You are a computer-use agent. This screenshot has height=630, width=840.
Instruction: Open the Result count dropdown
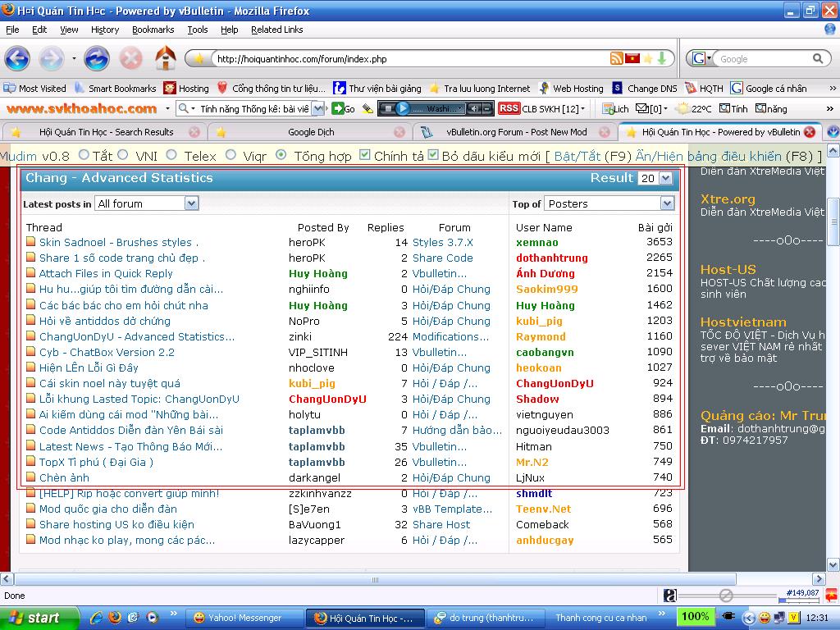[x=657, y=178]
